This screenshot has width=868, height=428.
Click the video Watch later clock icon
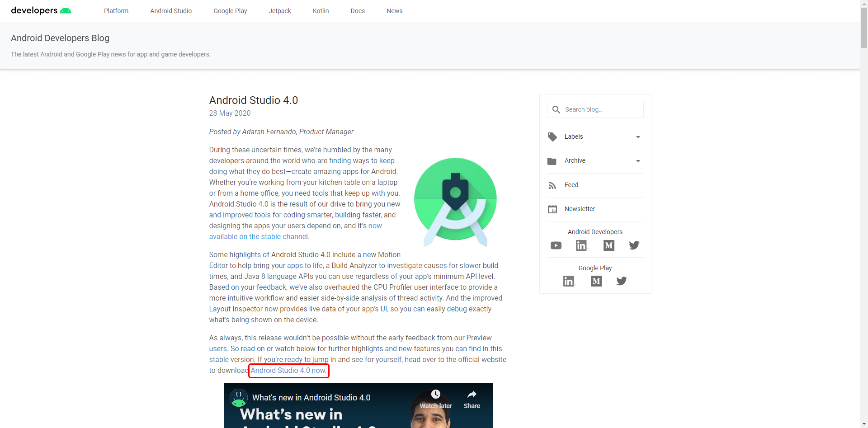[436, 394]
